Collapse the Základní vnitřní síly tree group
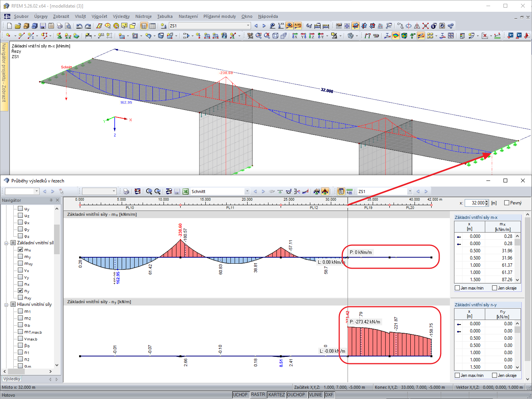 (x=6, y=243)
